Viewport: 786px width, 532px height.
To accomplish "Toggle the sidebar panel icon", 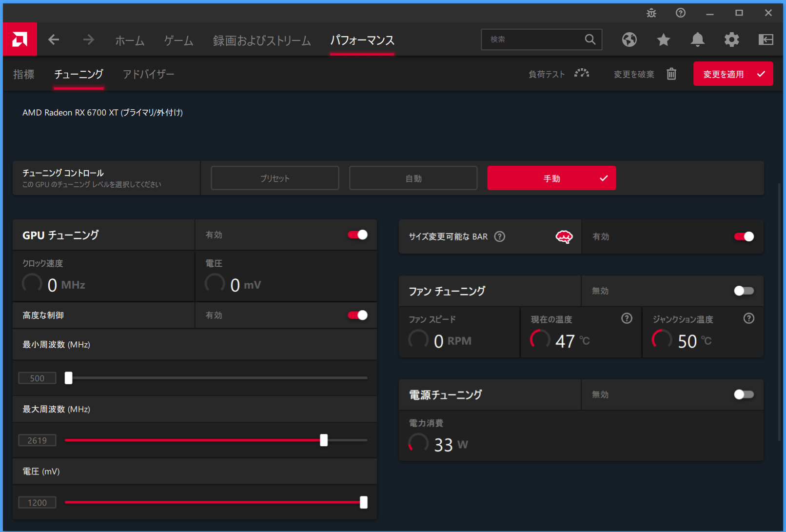I will pyautogui.click(x=766, y=39).
